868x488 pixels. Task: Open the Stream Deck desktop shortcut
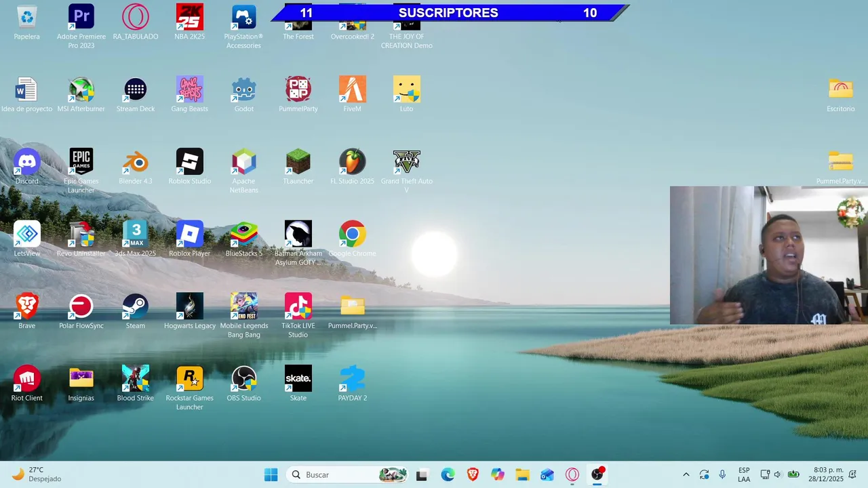tap(136, 89)
